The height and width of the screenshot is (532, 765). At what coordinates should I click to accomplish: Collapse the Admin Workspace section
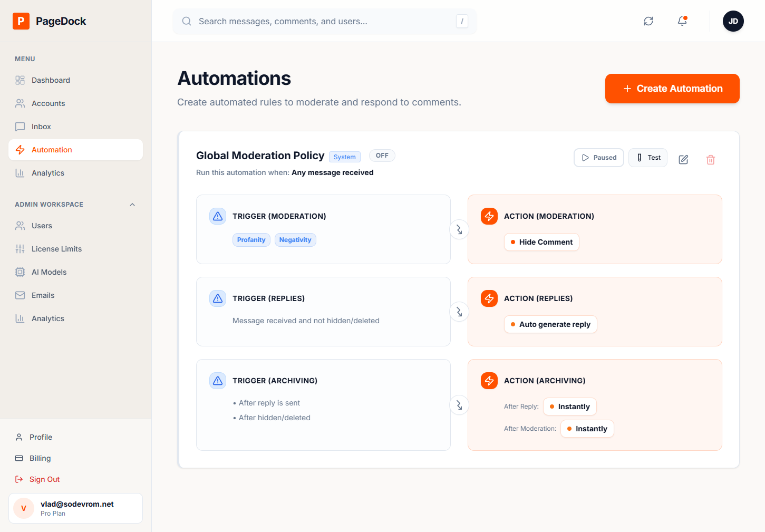tap(132, 205)
